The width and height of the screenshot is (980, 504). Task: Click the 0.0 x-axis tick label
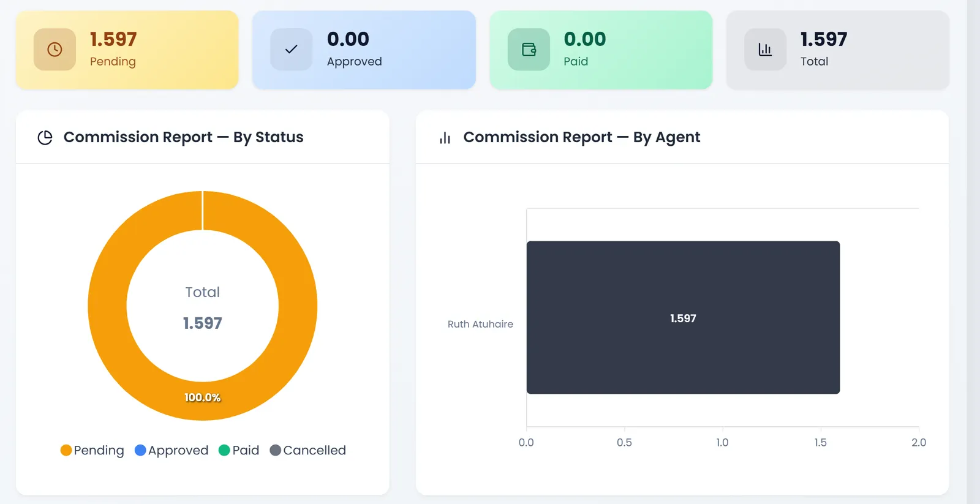point(526,442)
